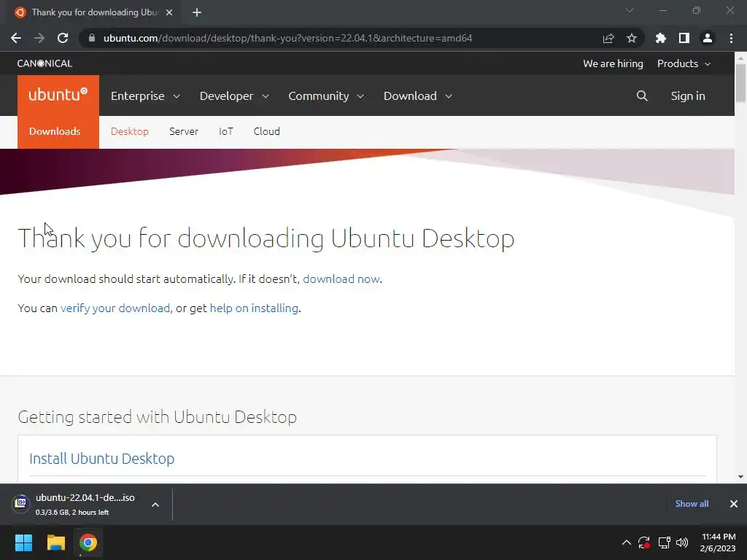This screenshot has width=747, height=560.
Task: Click the ISO file icon in downloads bar
Action: [21, 503]
